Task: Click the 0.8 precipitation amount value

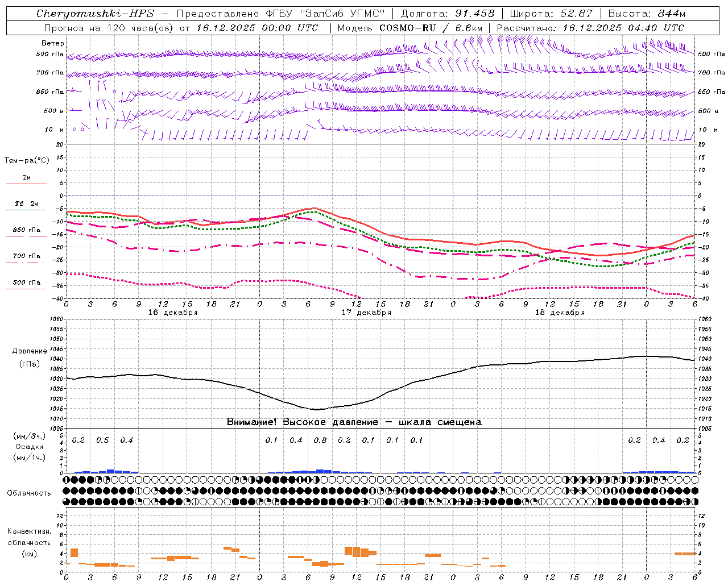Action: pos(320,440)
